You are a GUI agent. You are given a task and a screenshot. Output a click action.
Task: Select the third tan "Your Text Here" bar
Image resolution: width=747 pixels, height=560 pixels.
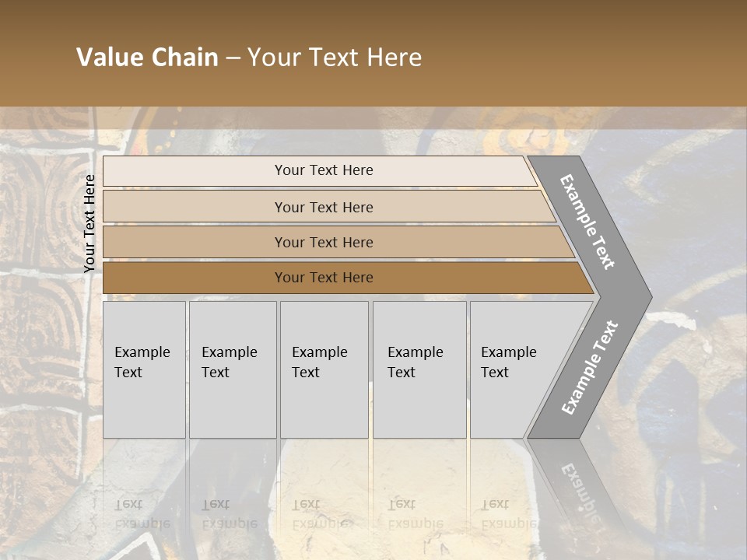[x=324, y=242]
